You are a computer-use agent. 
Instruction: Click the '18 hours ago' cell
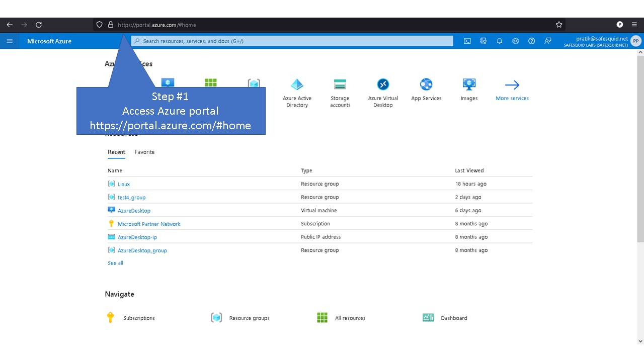point(471,184)
